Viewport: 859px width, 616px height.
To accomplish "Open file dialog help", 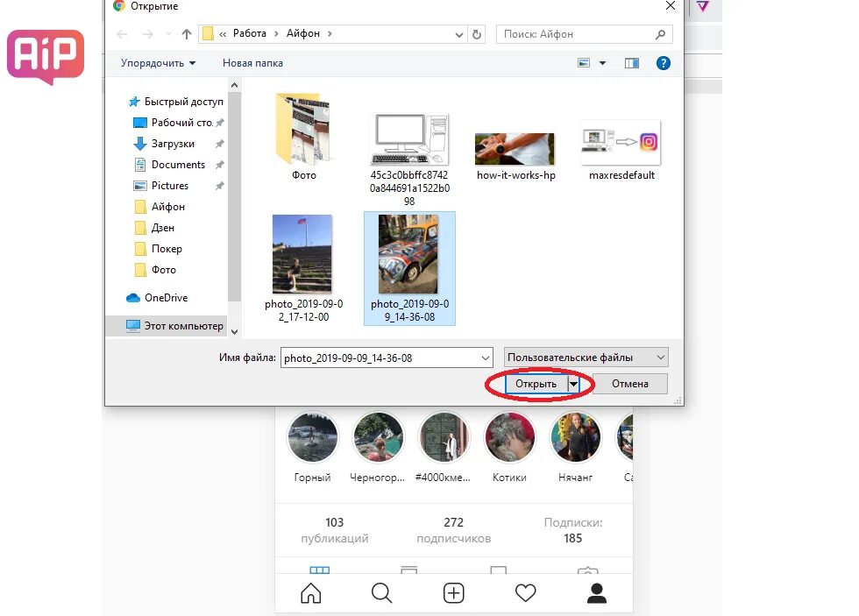I will point(664,63).
